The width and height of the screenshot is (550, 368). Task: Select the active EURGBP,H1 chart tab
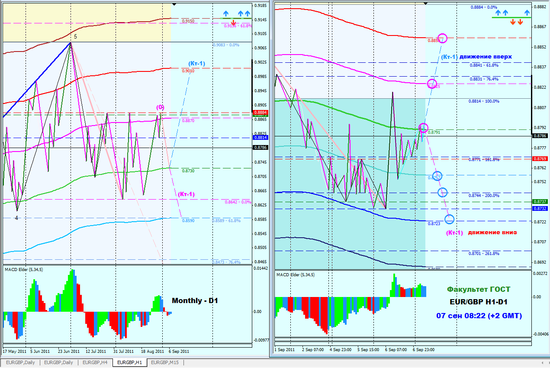[129, 362]
